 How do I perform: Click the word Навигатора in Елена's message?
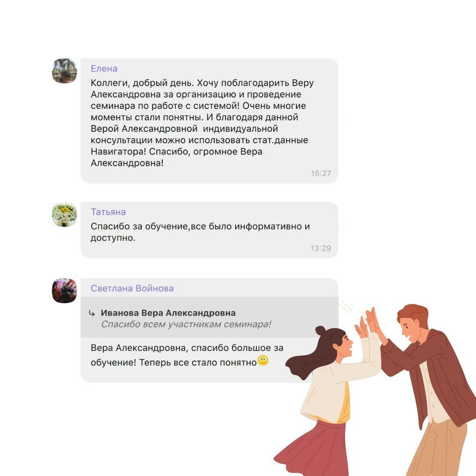(x=119, y=152)
